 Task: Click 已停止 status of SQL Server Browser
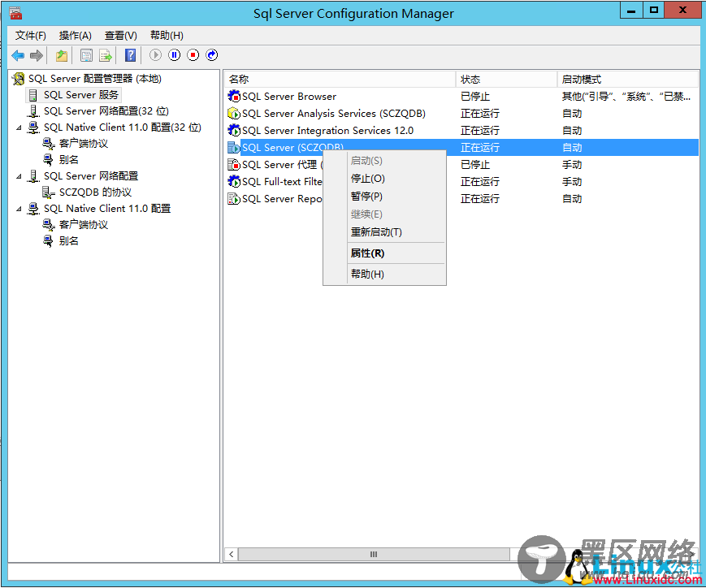pyautogui.click(x=475, y=97)
